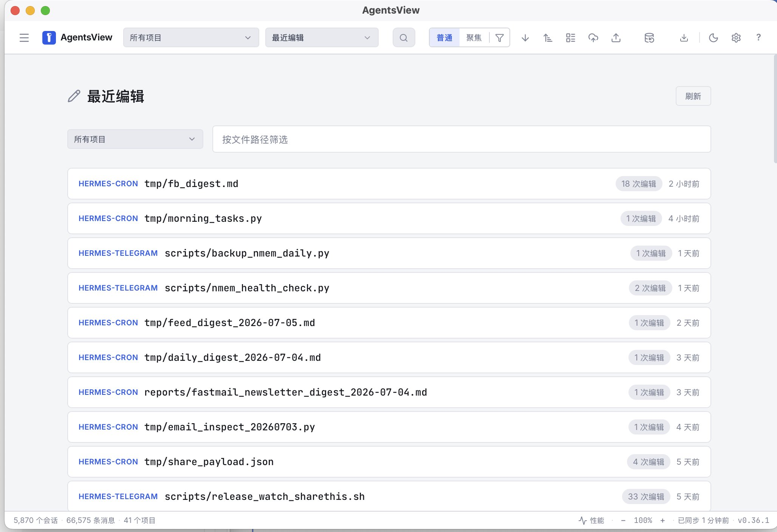This screenshot has width=777, height=532.
Task: Click HERMES-CRON label on morning_tasks.py row
Action: 108,218
